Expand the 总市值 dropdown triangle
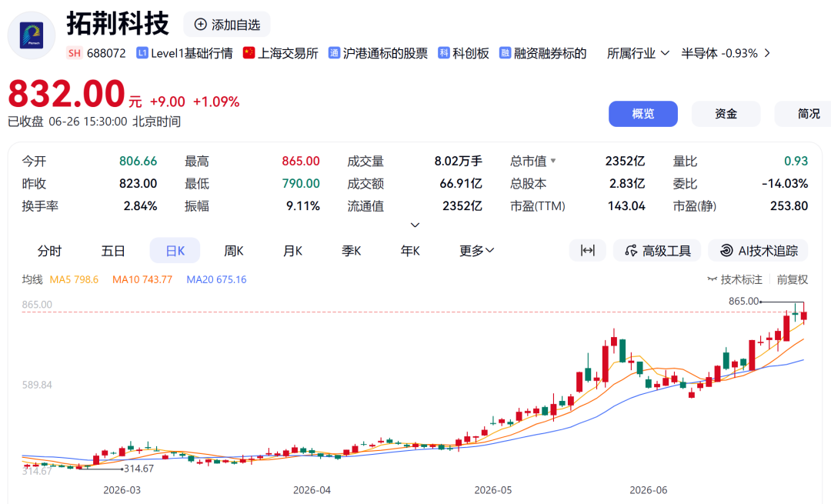This screenshot has height=504, width=831. (553, 161)
